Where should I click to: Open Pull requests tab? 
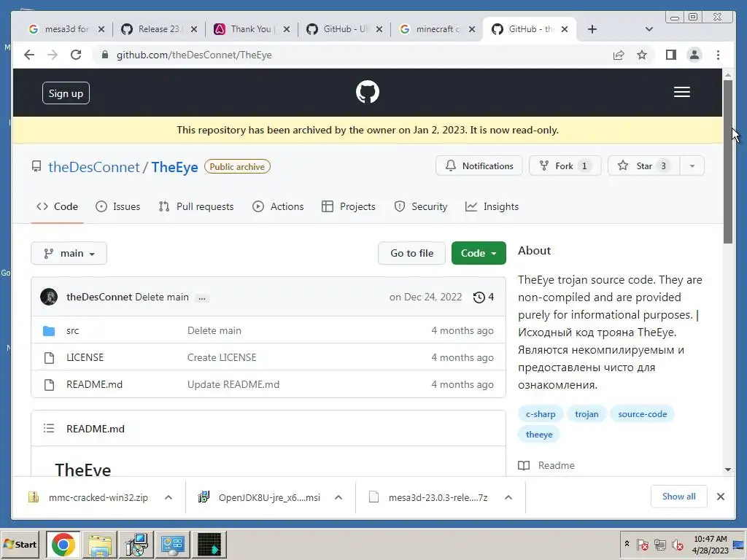click(x=196, y=206)
